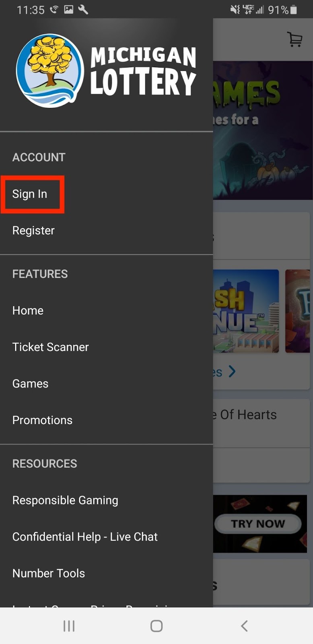Open the Ticket Scanner
The width and height of the screenshot is (313, 644).
pyautogui.click(x=51, y=347)
